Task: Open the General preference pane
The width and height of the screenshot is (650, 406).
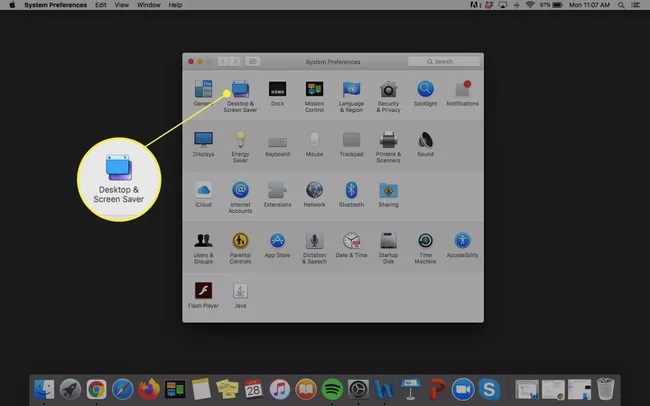Action: 203,93
